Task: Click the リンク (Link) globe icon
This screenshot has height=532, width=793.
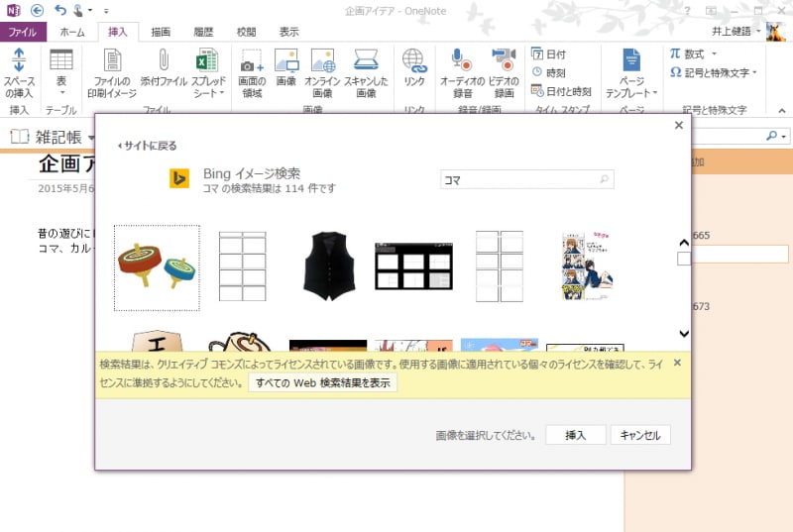Action: [414, 60]
